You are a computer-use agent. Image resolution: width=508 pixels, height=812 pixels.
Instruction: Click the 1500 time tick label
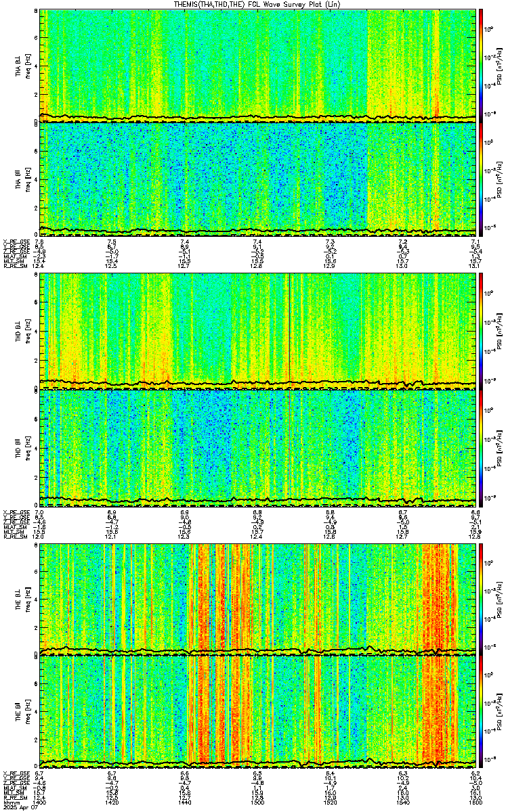point(257,803)
